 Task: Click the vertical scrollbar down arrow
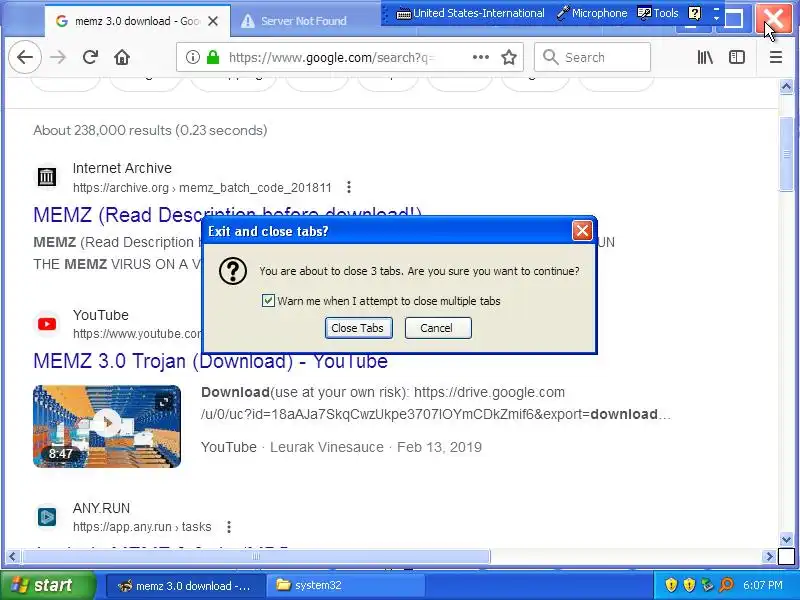point(786,539)
